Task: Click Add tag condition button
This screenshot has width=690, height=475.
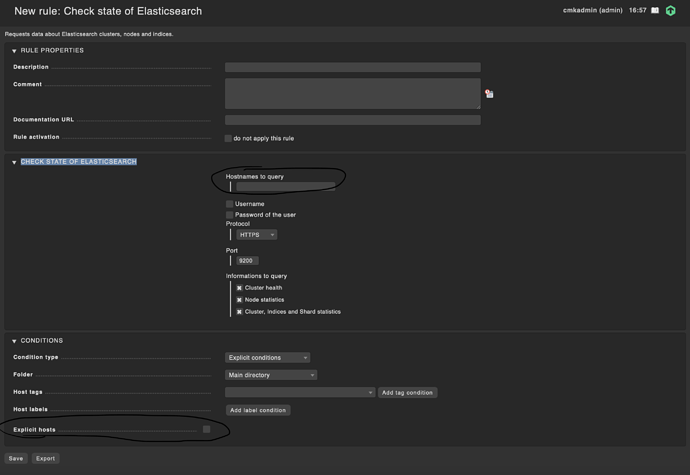Action: click(x=407, y=392)
